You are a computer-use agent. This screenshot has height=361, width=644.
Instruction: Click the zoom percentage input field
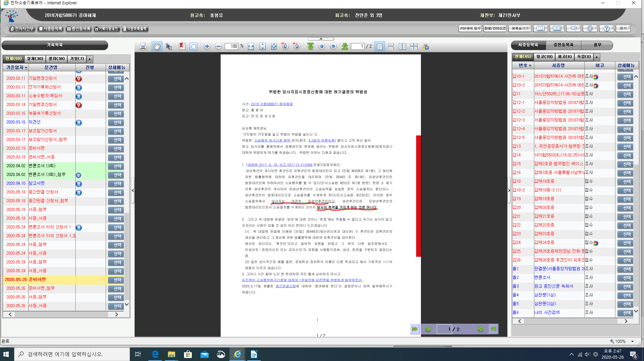click(231, 47)
